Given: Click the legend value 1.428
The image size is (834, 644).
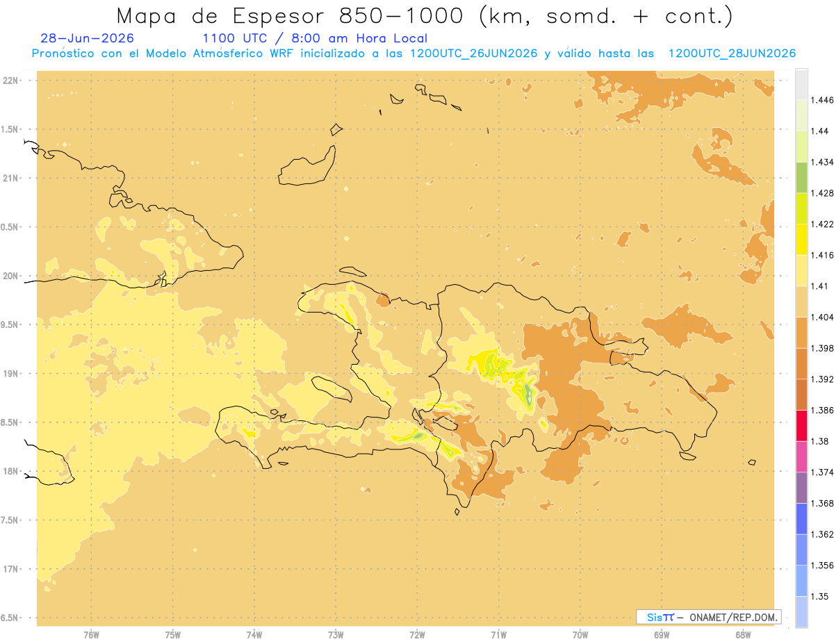Looking at the screenshot, I should pyautogui.click(x=823, y=193).
